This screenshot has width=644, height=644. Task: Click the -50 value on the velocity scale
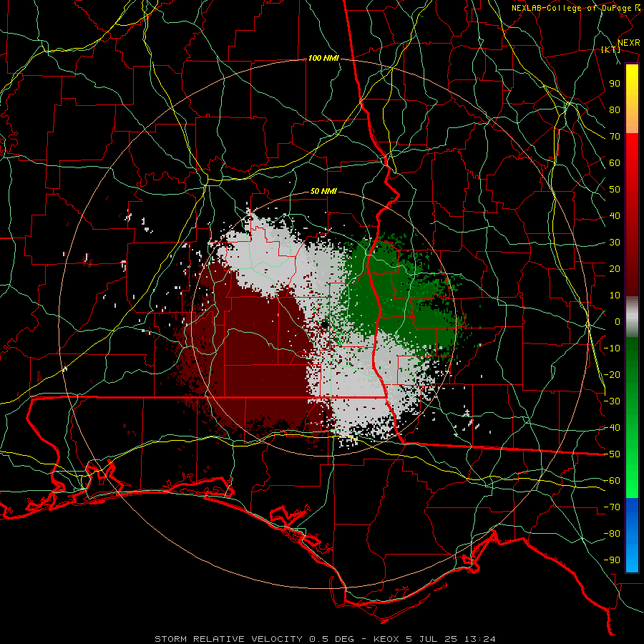612,454
